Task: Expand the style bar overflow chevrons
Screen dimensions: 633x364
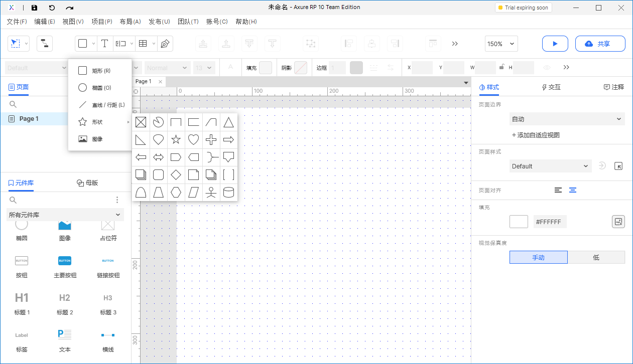Action: (566, 67)
